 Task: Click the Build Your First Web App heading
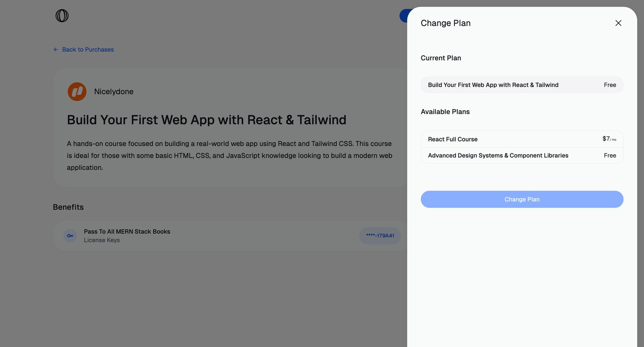click(x=207, y=120)
